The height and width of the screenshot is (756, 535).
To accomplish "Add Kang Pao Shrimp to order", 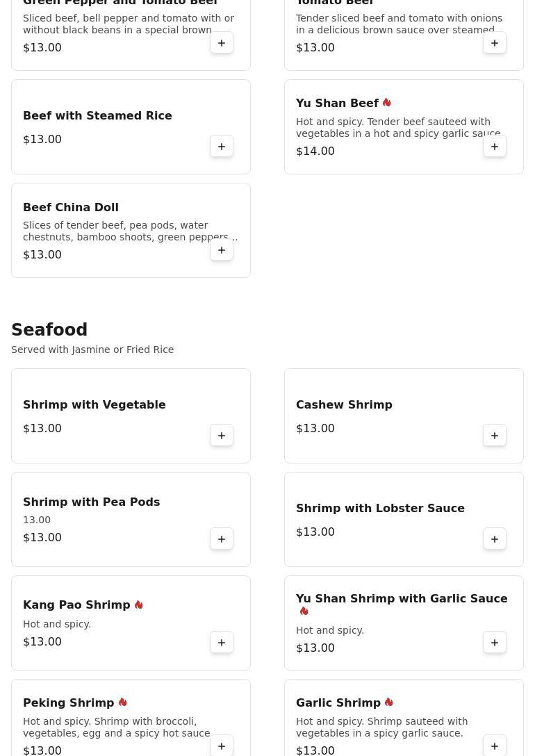I will pos(222,643).
